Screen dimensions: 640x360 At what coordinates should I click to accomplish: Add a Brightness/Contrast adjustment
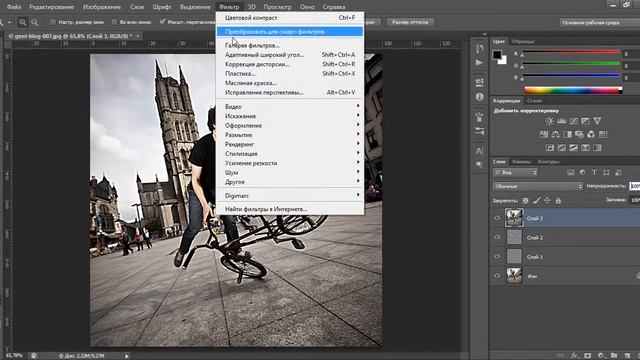549,121
